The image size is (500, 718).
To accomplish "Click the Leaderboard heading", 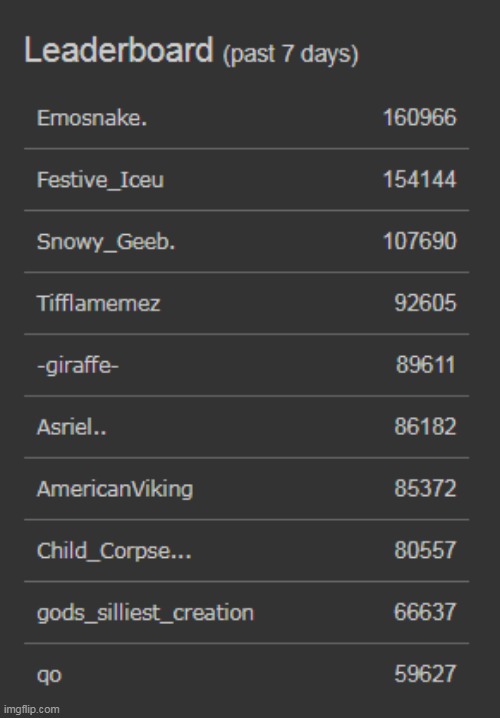I will click(x=119, y=49).
